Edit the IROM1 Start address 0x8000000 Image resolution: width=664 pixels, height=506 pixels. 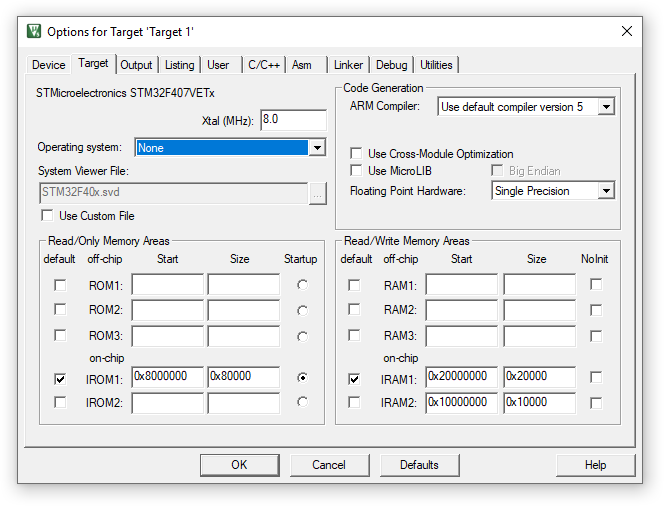[168, 377]
